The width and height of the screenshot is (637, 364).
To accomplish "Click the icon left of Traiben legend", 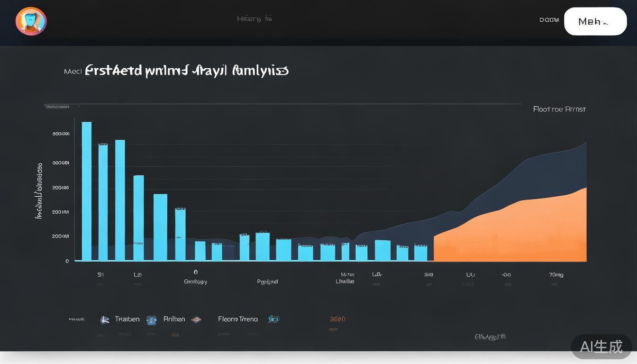I will click(x=104, y=320).
